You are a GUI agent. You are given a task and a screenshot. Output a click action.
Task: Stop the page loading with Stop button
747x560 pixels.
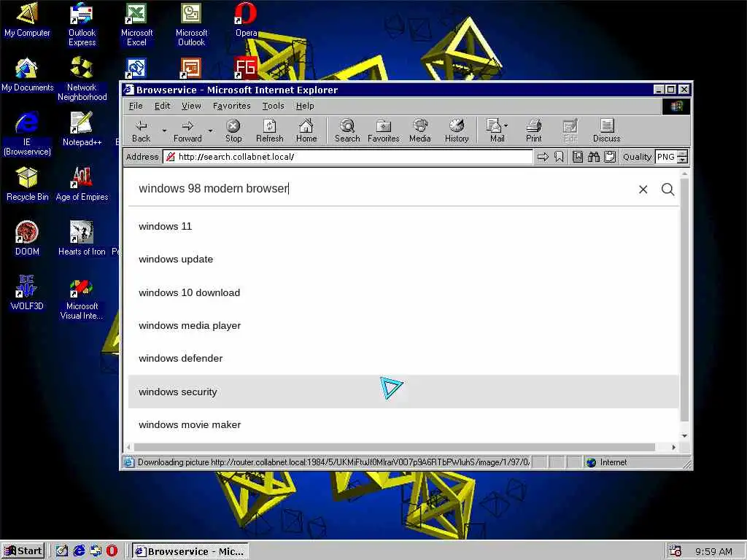(233, 131)
